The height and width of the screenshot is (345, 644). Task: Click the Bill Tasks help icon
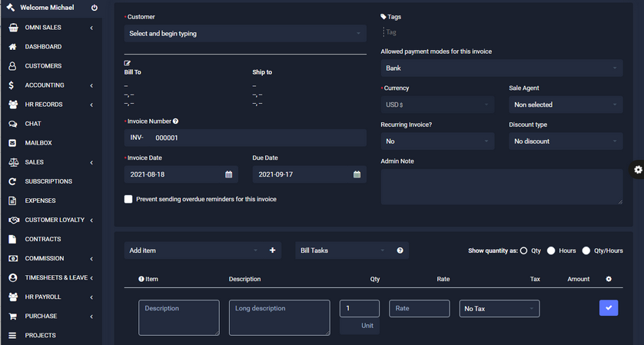[400, 250]
